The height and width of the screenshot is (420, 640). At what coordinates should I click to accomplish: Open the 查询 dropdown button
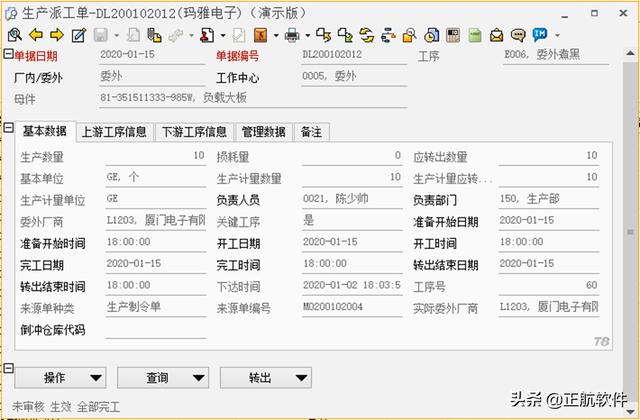click(163, 378)
